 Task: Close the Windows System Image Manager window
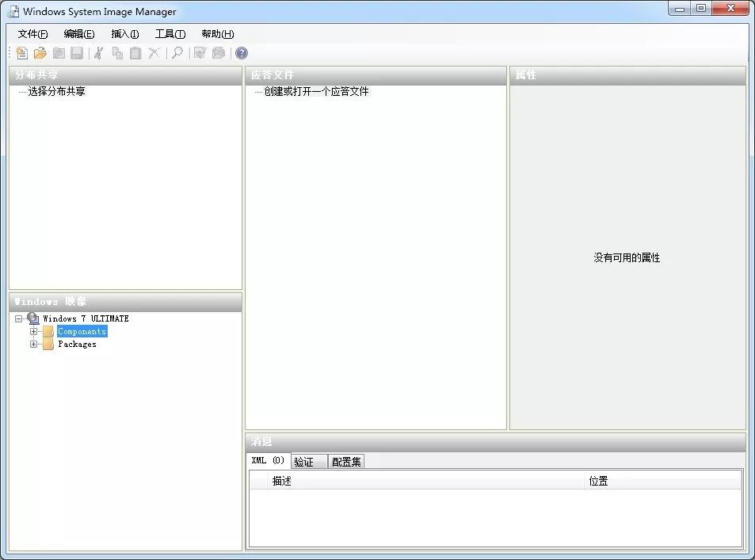click(x=730, y=9)
